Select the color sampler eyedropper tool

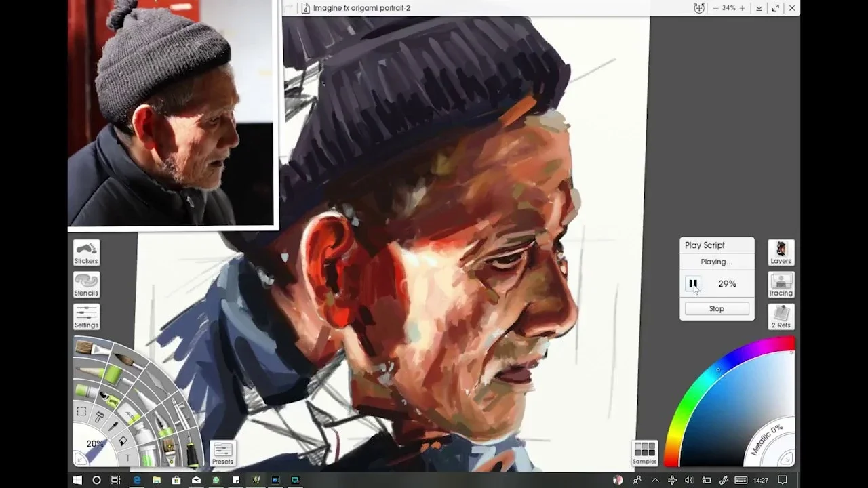tap(113, 426)
